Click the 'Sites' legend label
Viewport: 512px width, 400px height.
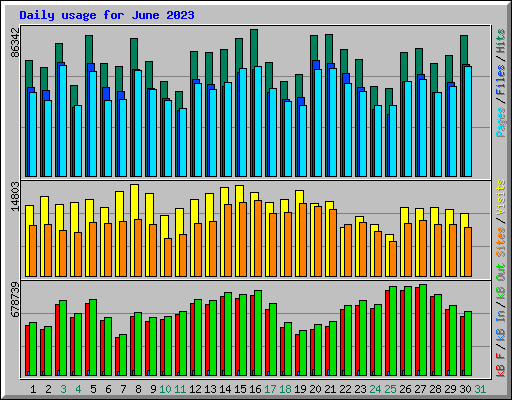point(501,242)
